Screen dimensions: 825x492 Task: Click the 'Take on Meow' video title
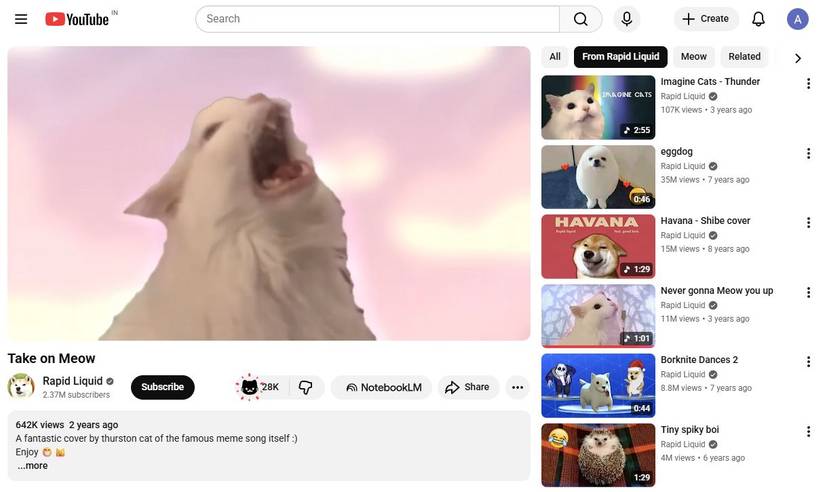52,359
